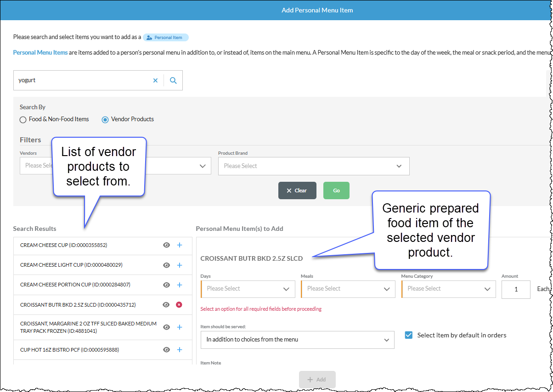The height and width of the screenshot is (392, 553).
Task: Select Food & Non-Food Items radio option
Action: click(23, 119)
